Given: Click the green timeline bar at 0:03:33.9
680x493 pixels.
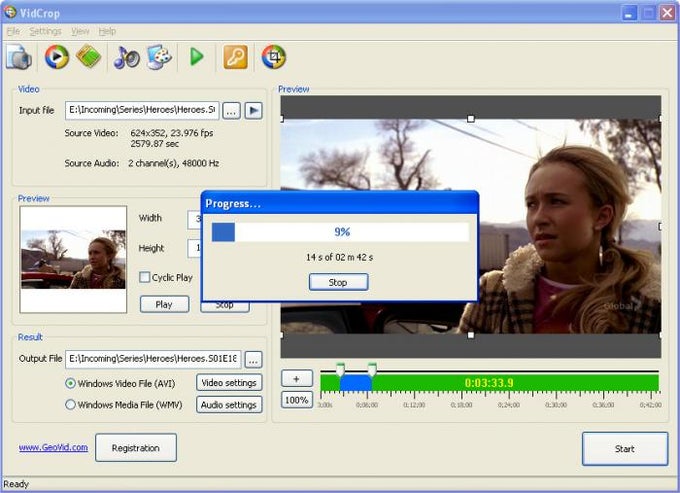Looking at the screenshot, I should [489, 383].
